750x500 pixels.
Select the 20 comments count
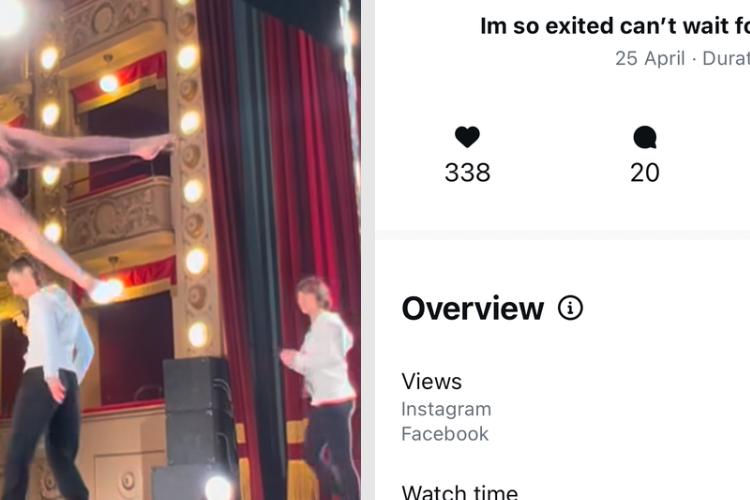point(645,172)
